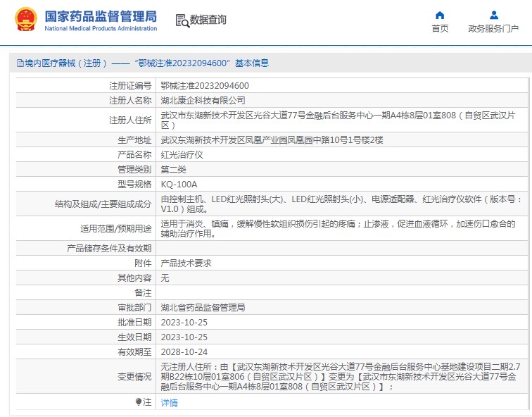This screenshot has width=532, height=417.
Task: Click the 注册人名称 label
Action: [130, 101]
